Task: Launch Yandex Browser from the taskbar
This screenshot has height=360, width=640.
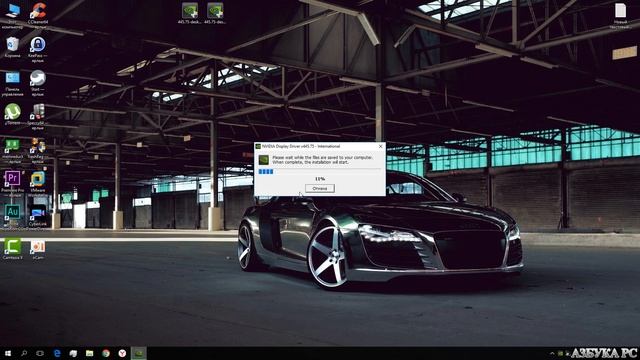Action: click(x=122, y=353)
